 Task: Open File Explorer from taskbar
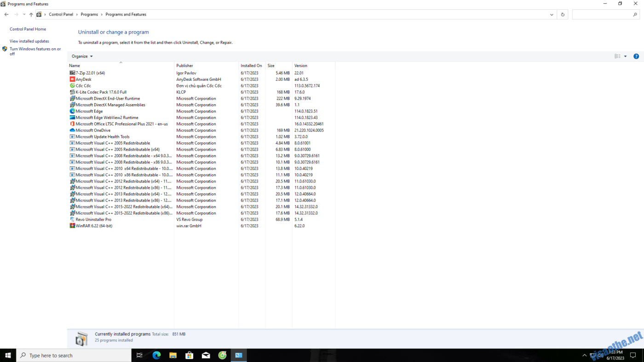[x=173, y=355]
